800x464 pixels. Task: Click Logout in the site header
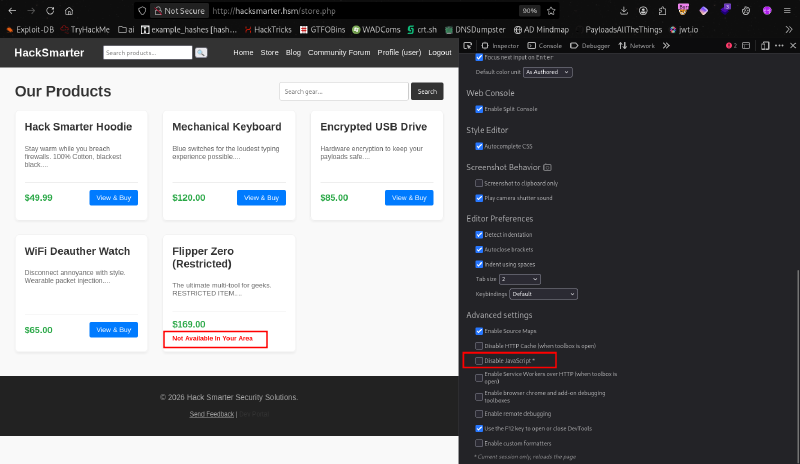[440, 53]
